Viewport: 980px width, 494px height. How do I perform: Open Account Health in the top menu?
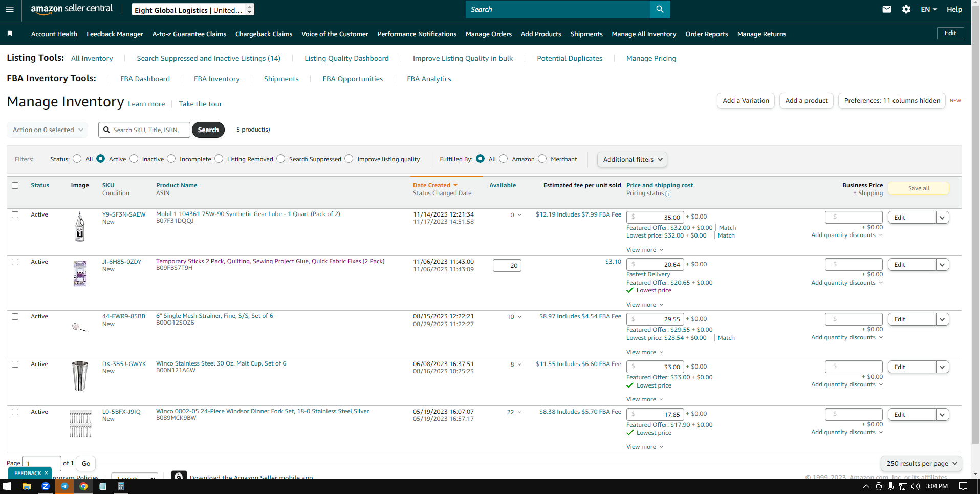coord(54,34)
